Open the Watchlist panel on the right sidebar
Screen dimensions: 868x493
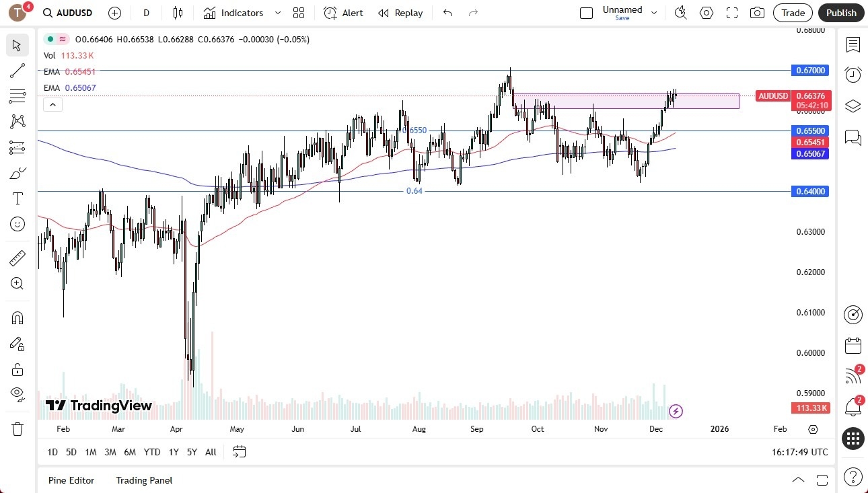pos(853,45)
